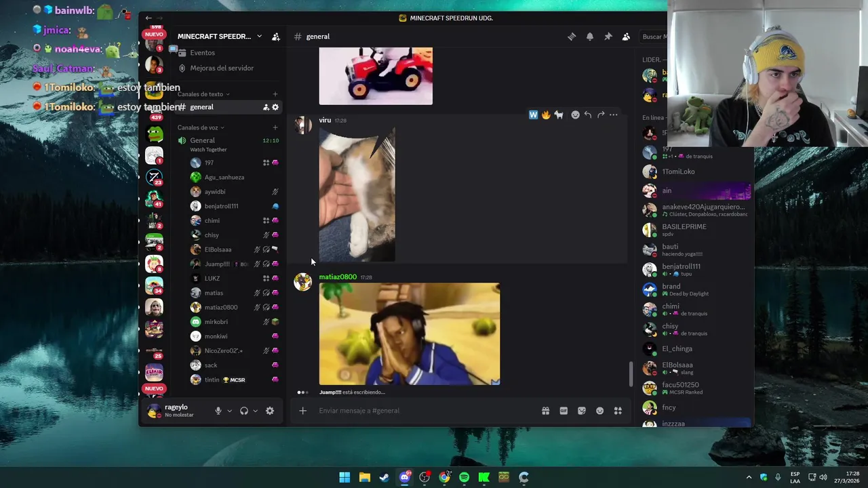868x488 pixels.
Task: Focus the Enviar mensaje a #general field
Action: pos(426,411)
